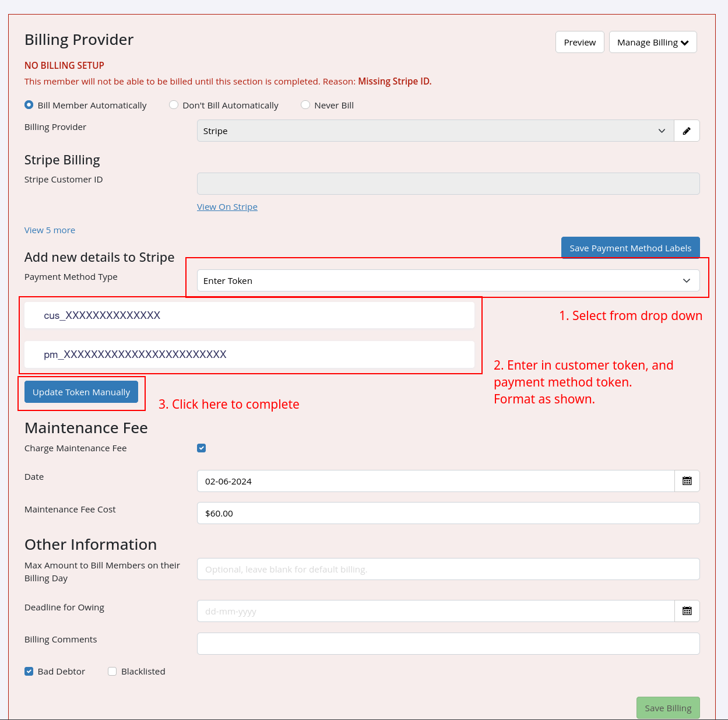Screen dimensions: 728x720
Task: Click the Save Billing button
Action: pos(668,708)
